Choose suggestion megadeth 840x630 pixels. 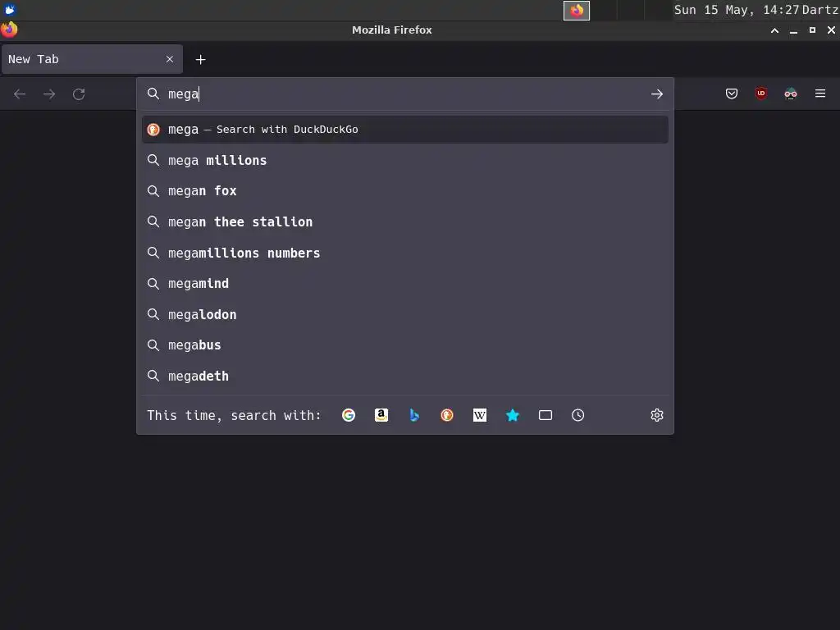(x=405, y=376)
